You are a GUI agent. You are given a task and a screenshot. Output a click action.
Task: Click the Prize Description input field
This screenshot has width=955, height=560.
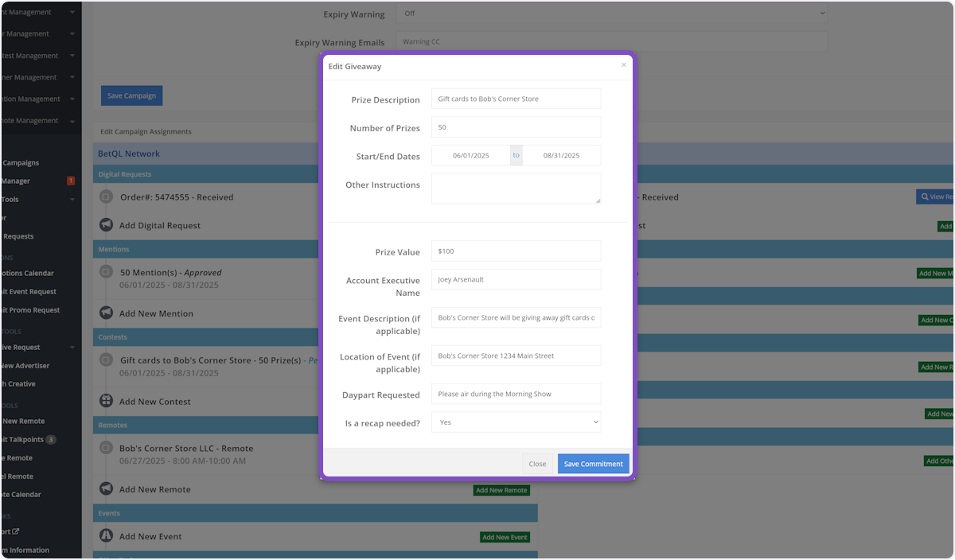[516, 99]
